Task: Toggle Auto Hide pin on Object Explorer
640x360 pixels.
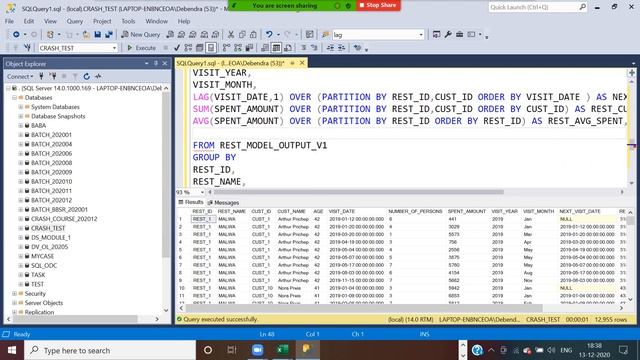Action: click(156, 63)
